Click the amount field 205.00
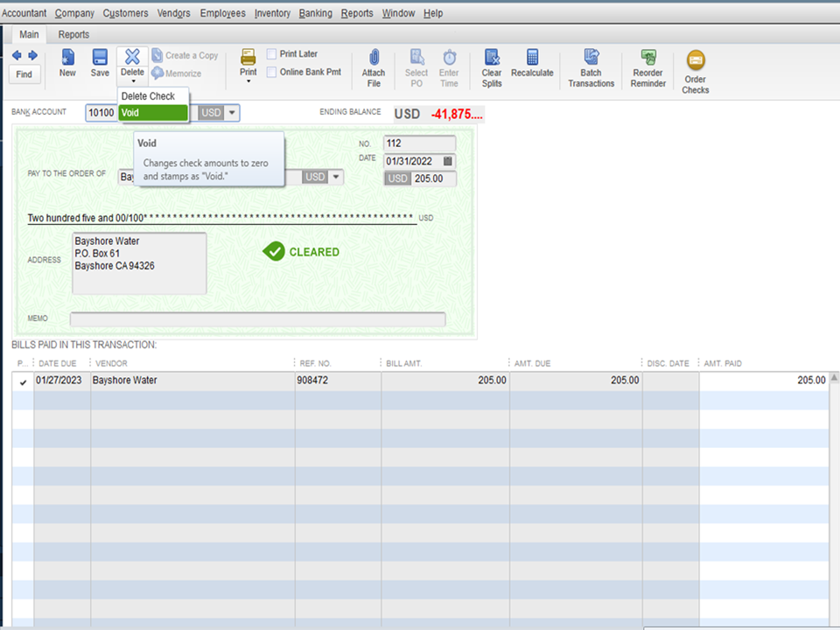The image size is (840, 630). 433,178
